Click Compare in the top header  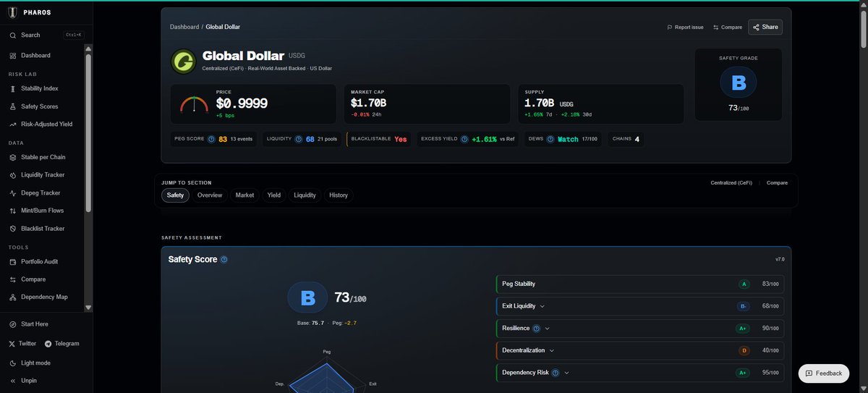click(728, 28)
